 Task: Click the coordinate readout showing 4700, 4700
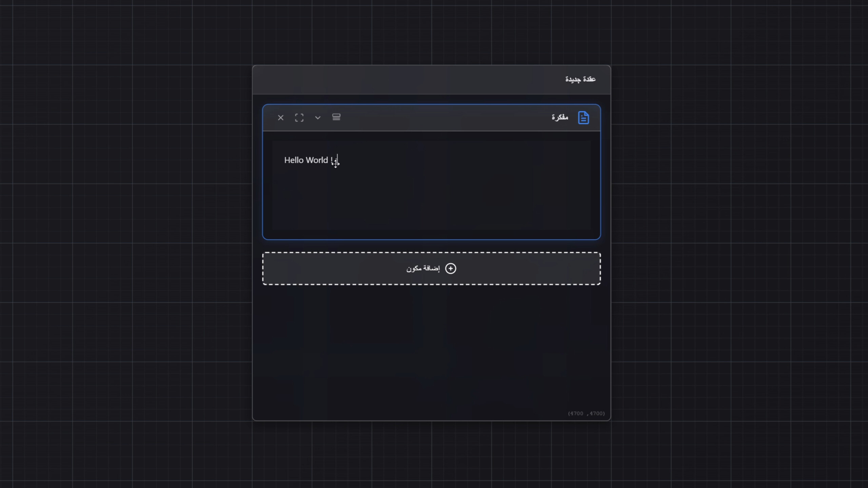[x=586, y=413]
